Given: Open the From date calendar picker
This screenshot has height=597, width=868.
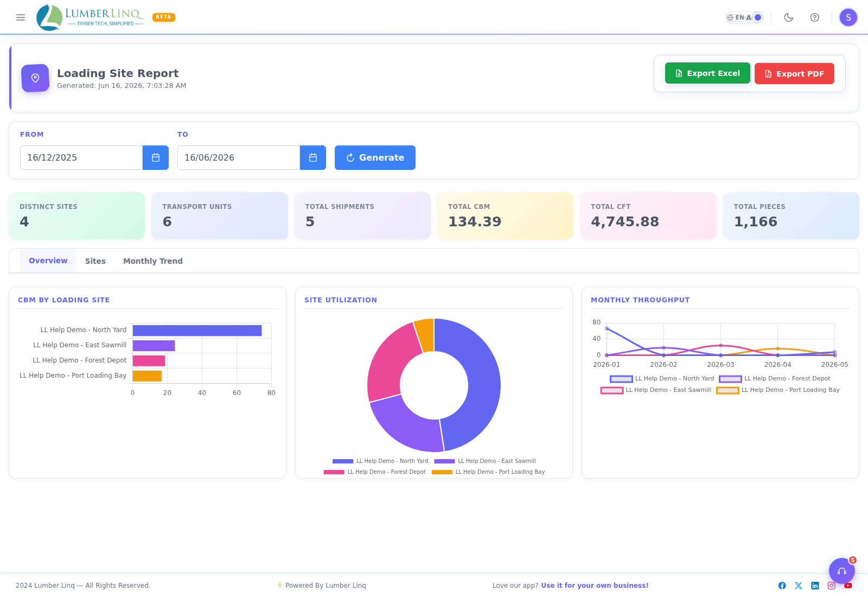Looking at the screenshot, I should point(156,157).
